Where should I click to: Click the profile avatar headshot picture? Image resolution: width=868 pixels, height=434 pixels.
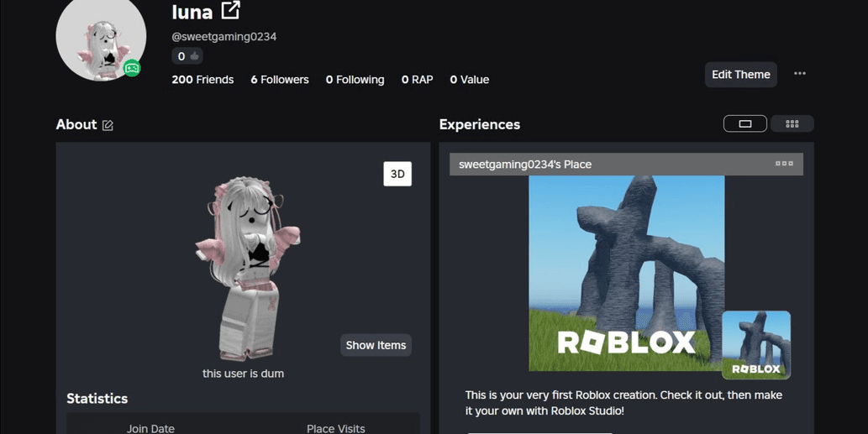coord(102,36)
